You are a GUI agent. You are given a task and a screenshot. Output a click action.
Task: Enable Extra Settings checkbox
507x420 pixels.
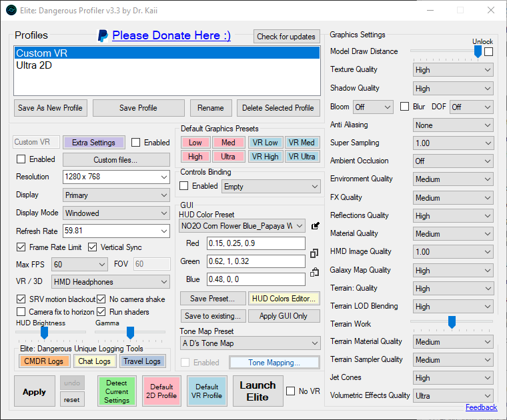(x=136, y=143)
